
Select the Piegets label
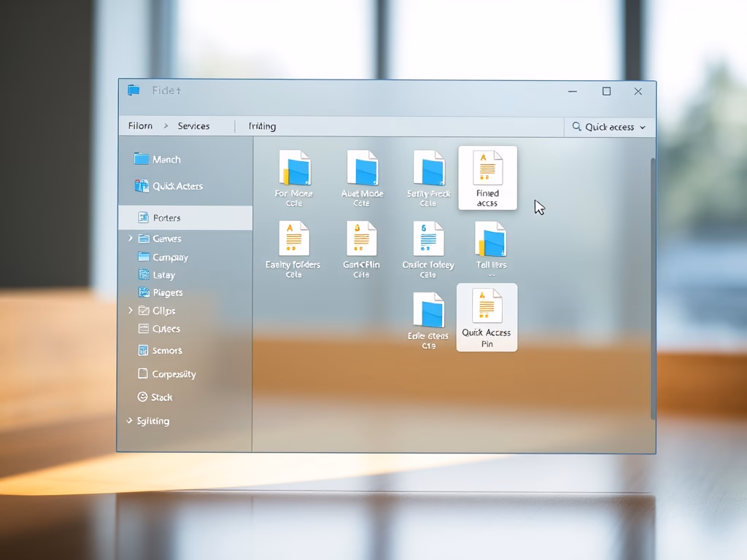(x=168, y=293)
